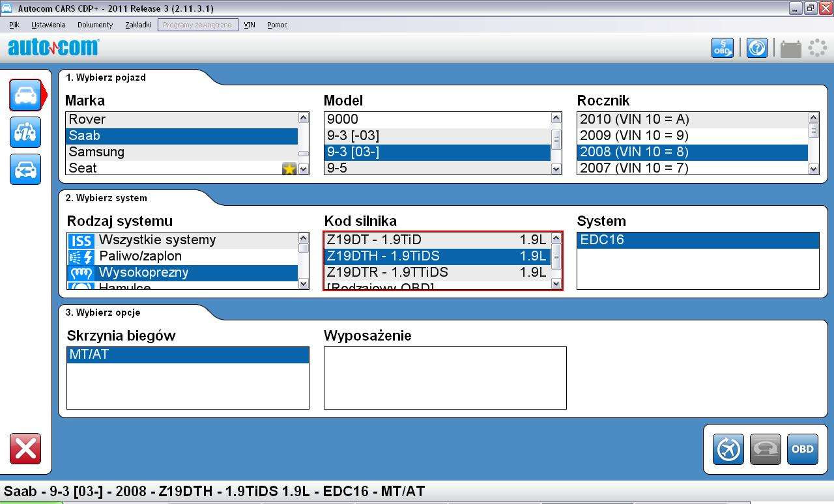Choose Wszystkie systemy system type
834x504 pixels.
click(x=182, y=240)
